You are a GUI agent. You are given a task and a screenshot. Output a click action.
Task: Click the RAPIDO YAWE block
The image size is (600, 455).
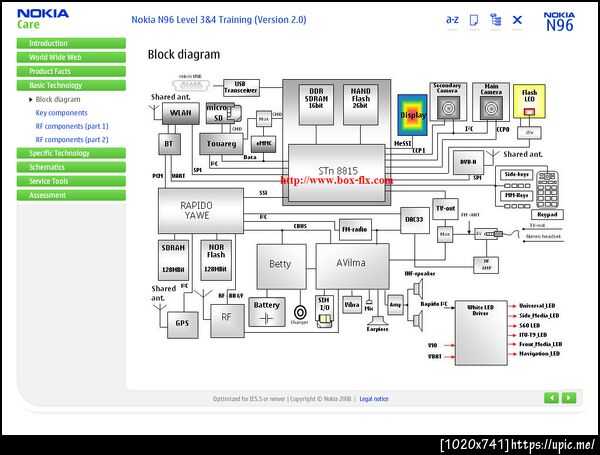pyautogui.click(x=201, y=210)
